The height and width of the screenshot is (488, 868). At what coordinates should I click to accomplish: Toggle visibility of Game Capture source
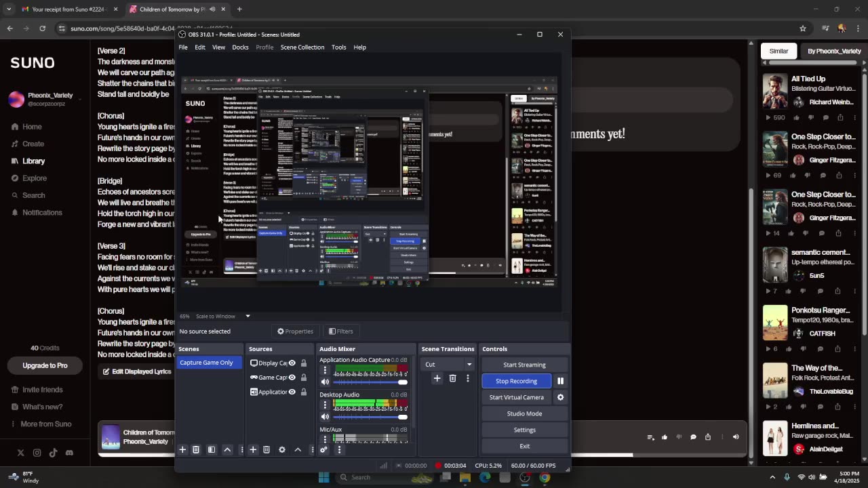292,378
